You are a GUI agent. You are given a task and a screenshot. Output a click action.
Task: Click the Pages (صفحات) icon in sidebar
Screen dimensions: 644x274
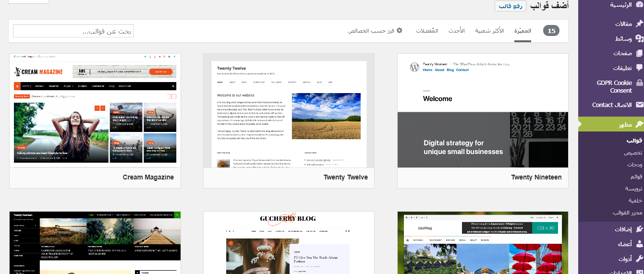click(x=639, y=53)
